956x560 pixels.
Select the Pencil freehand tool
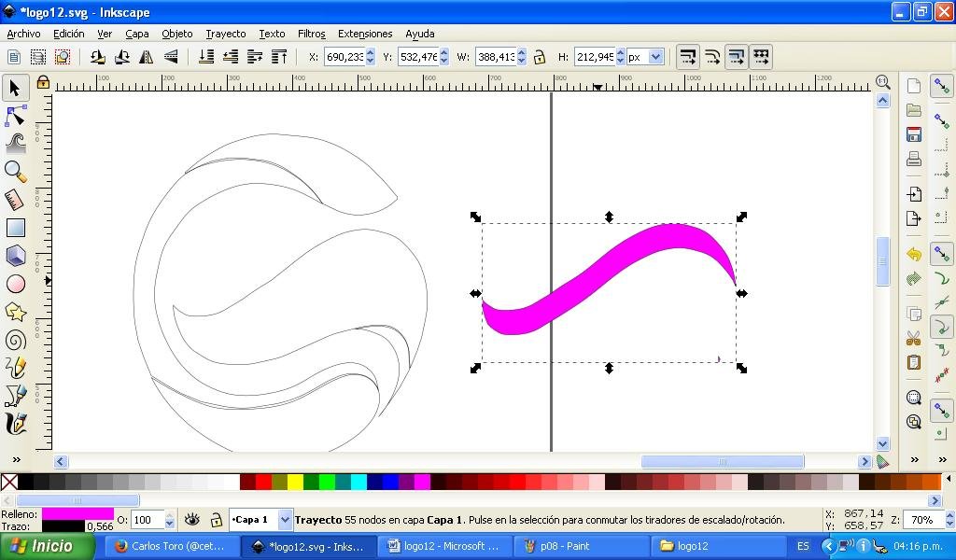point(15,368)
